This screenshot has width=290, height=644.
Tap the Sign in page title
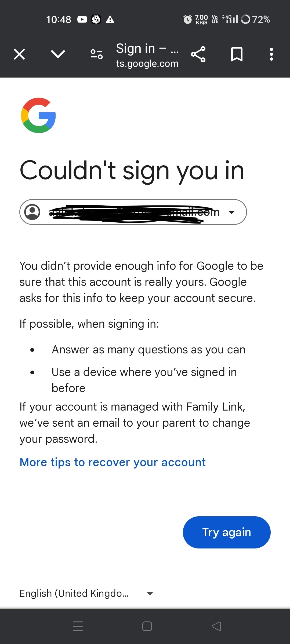(147, 49)
